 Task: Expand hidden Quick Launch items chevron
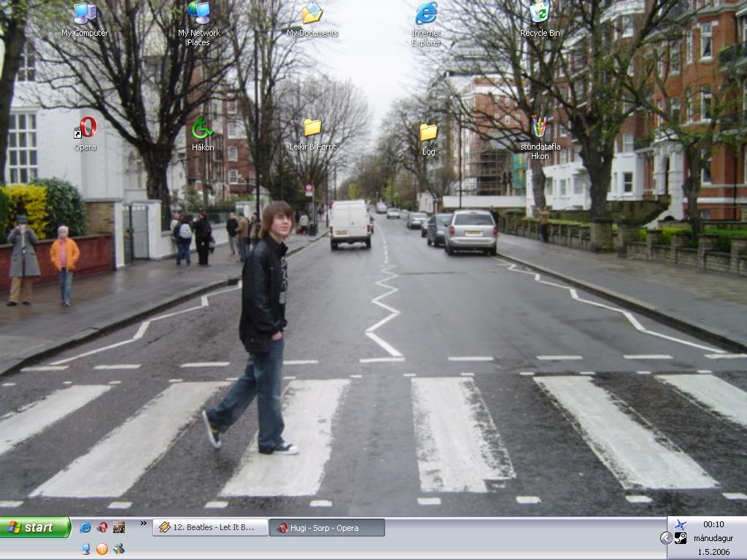144,524
